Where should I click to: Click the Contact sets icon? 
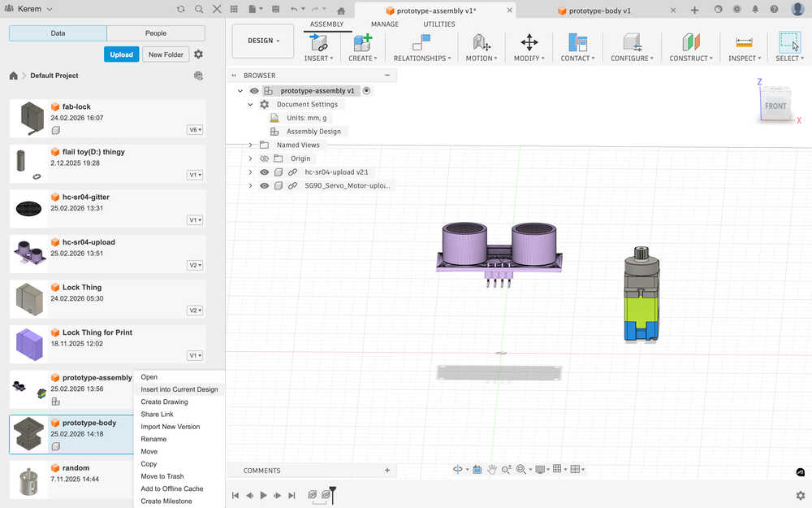click(577, 42)
